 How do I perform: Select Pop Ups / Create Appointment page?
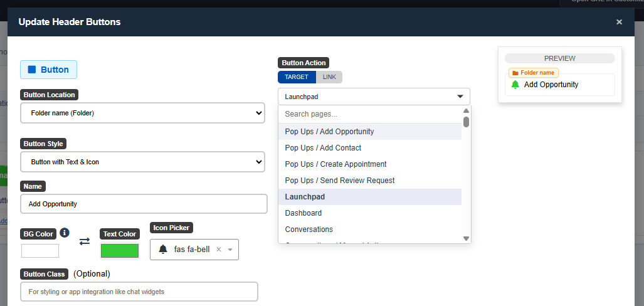[369, 164]
